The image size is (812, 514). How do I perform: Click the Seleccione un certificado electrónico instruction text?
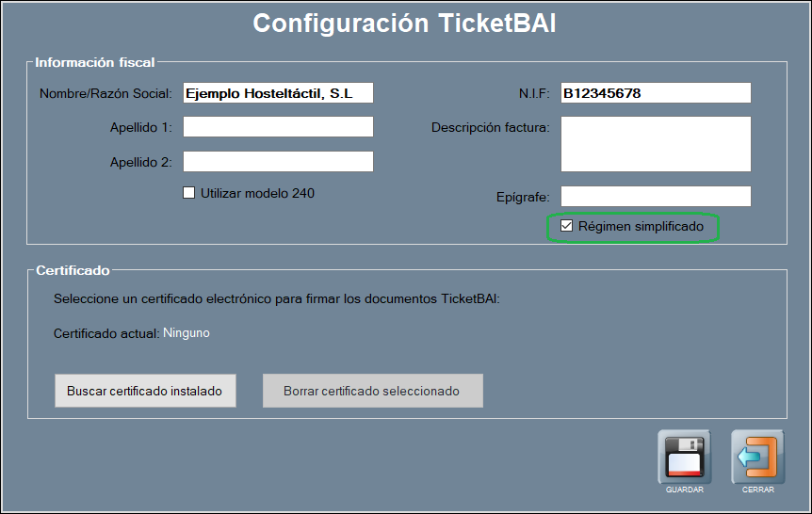tap(276, 299)
